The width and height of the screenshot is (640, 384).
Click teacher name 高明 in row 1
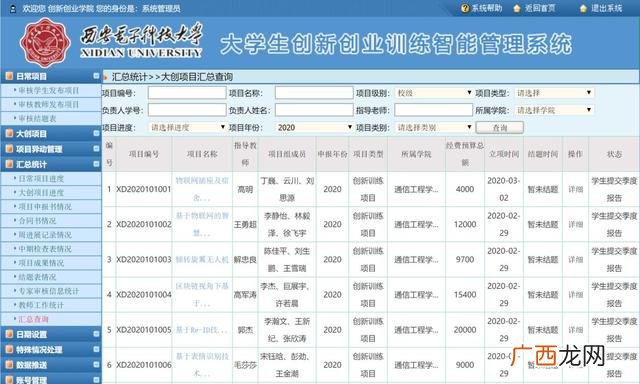(245, 189)
